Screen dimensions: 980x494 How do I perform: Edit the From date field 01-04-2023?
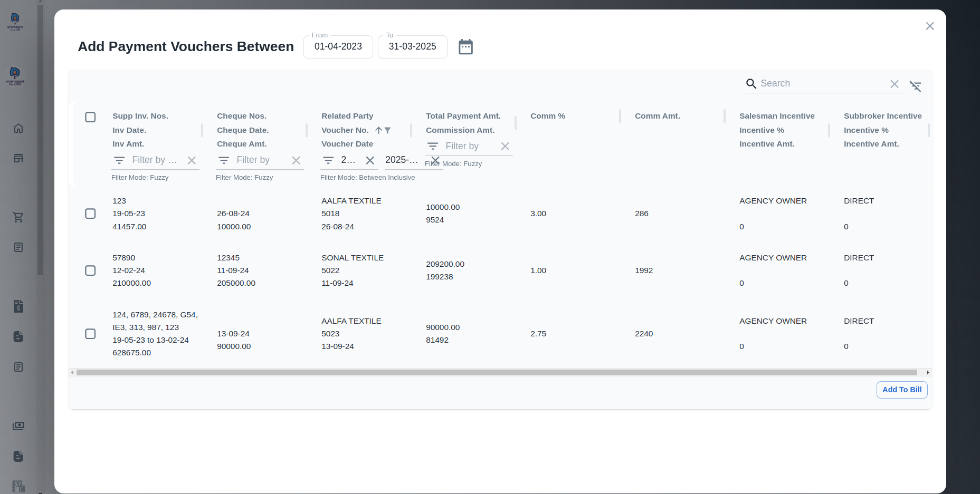(338, 47)
